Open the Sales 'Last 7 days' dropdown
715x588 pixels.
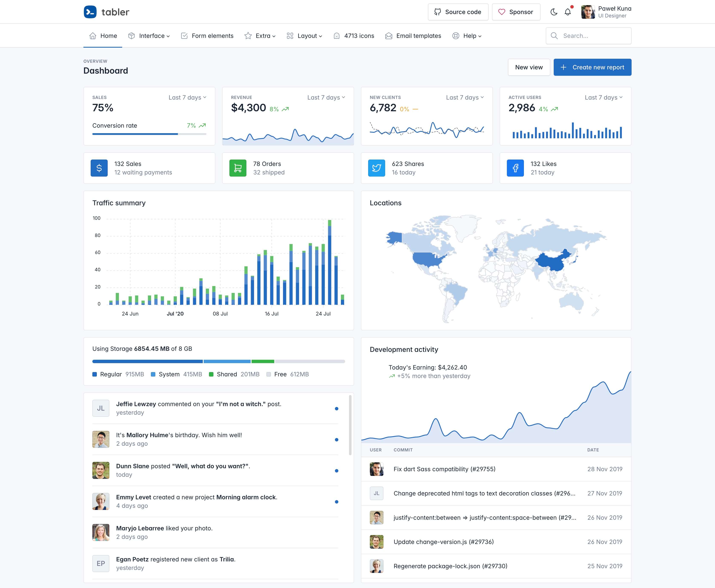(x=187, y=98)
